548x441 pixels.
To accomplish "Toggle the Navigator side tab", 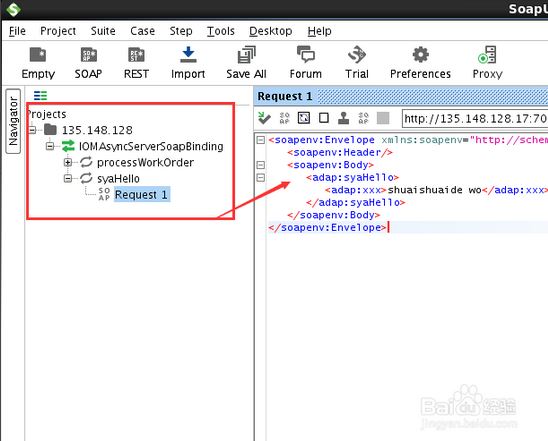I will tap(13, 121).
